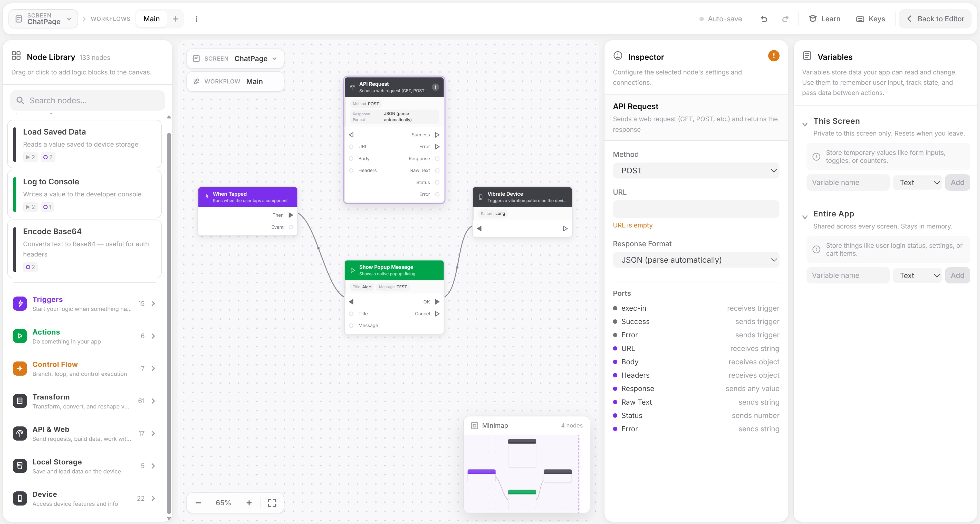980x524 pixels.
Task: Open the Response Format dropdown
Action: coord(696,260)
